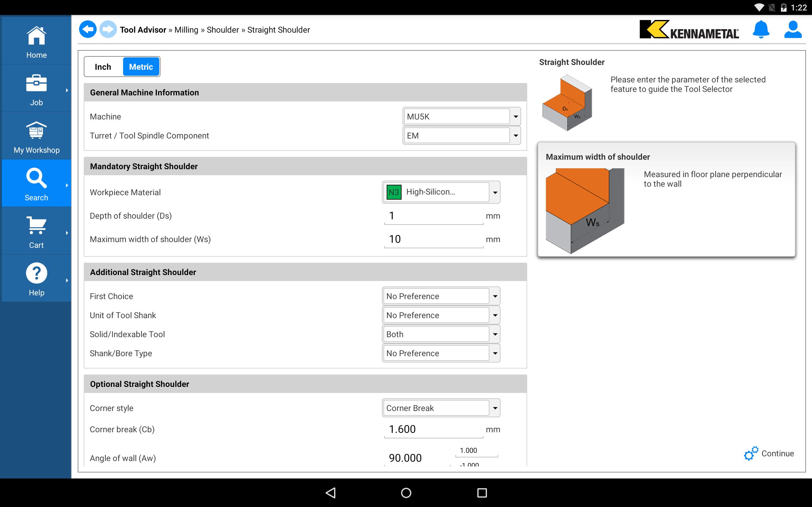Click the forward arrow navigation icon

(x=108, y=29)
